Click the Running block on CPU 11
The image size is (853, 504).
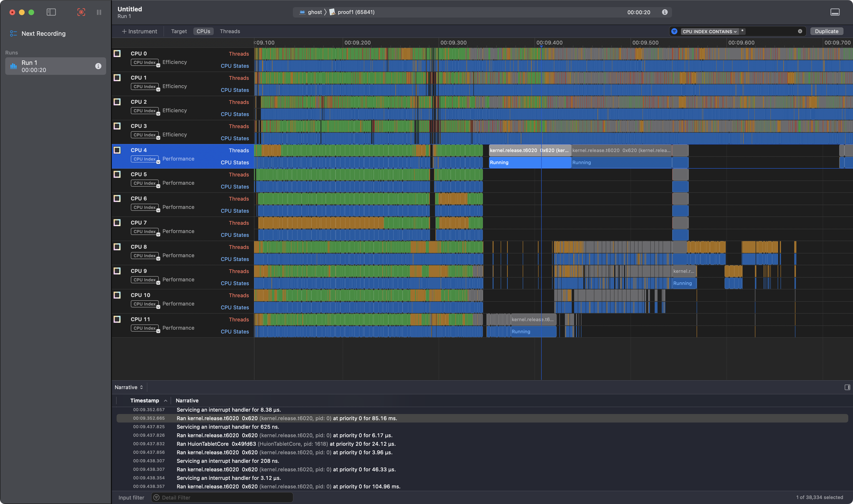533,332
